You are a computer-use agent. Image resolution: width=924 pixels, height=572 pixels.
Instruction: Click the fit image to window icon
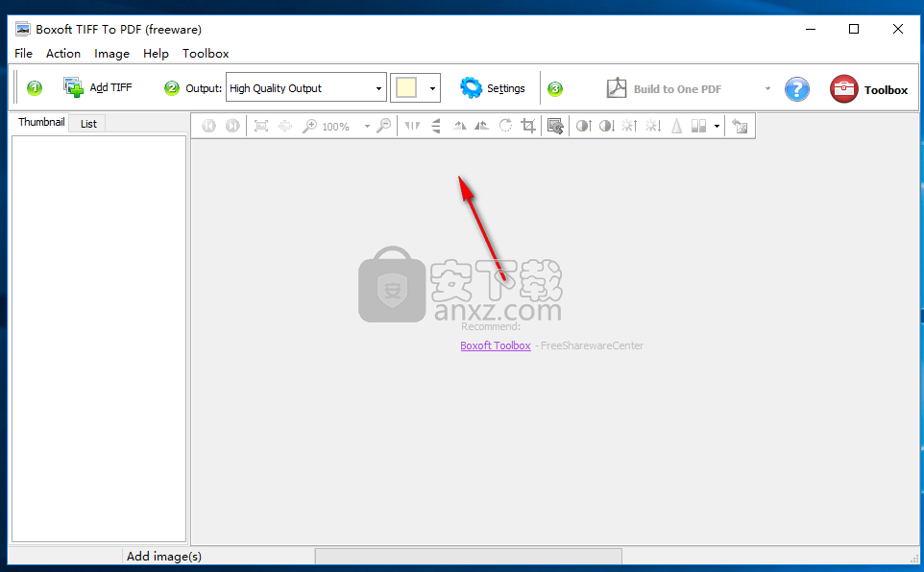pyautogui.click(x=260, y=126)
